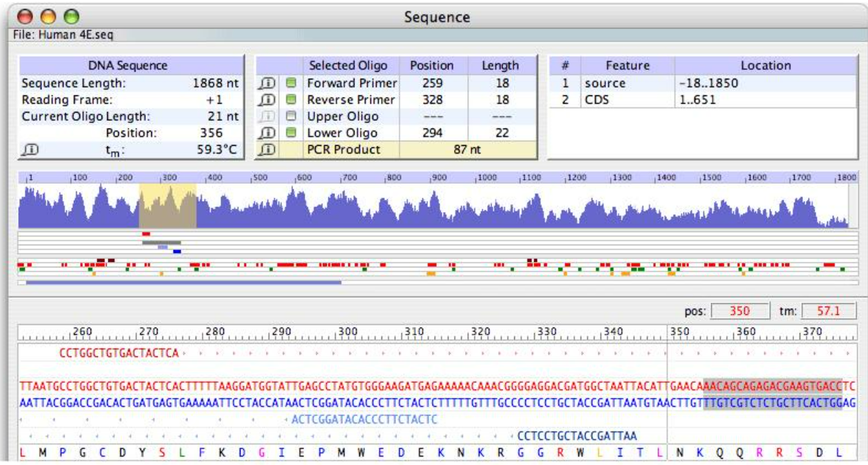
Task: Open info for the Forward Primer
Action: click(267, 84)
